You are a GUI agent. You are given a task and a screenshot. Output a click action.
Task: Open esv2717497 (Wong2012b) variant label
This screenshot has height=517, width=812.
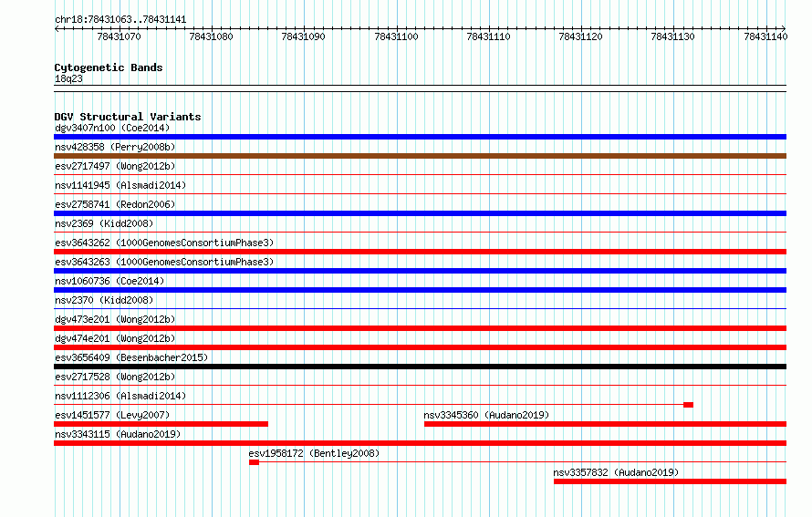click(x=115, y=166)
